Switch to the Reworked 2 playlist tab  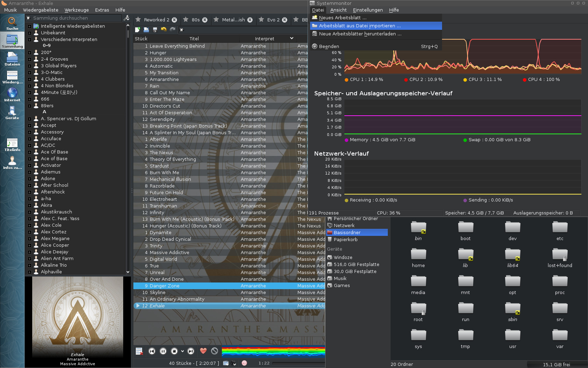(x=156, y=20)
